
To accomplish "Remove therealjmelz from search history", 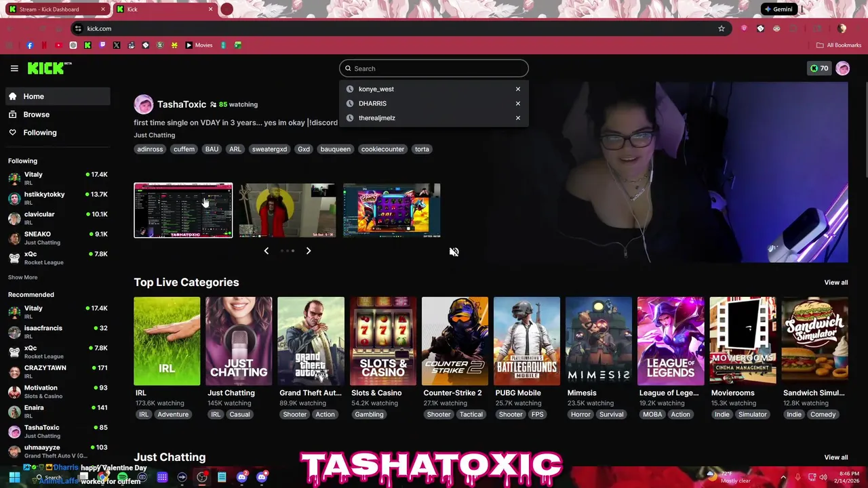I will 518,118.
